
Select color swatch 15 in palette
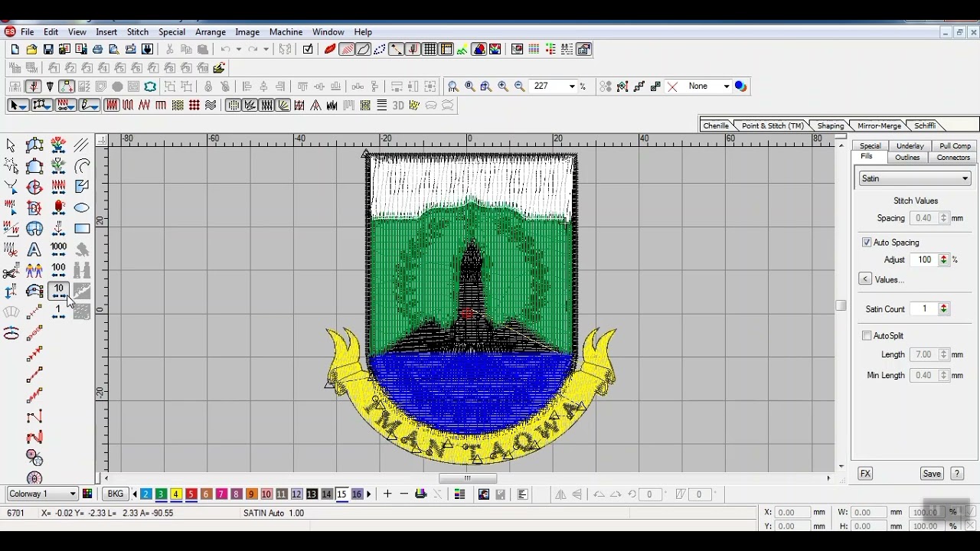pyautogui.click(x=341, y=494)
